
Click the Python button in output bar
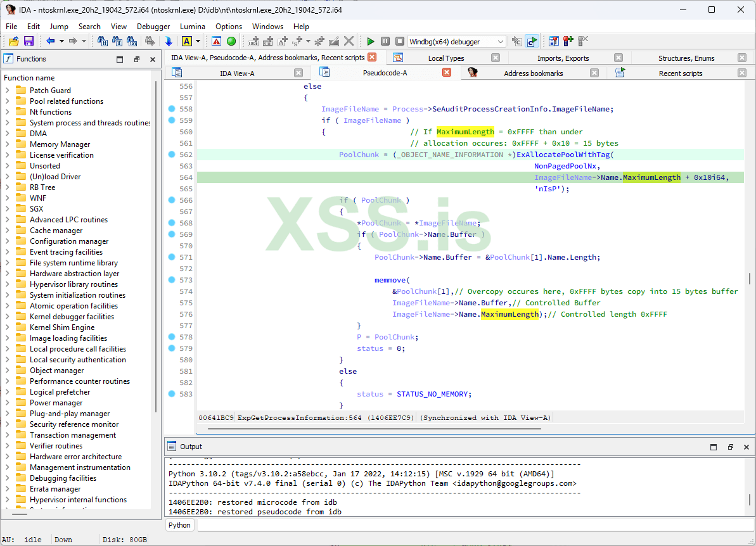(x=180, y=525)
